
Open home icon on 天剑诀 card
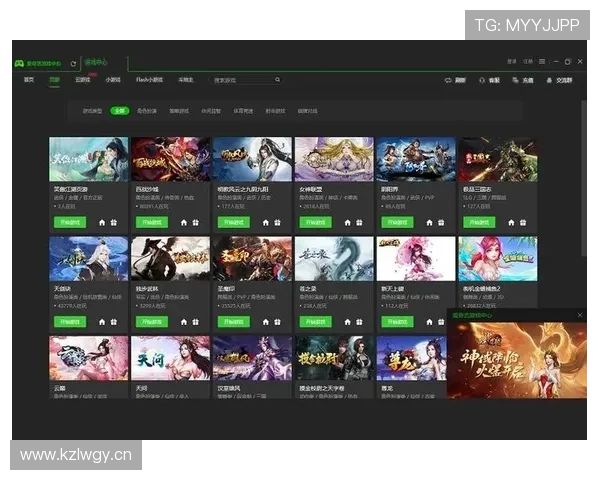(102, 322)
